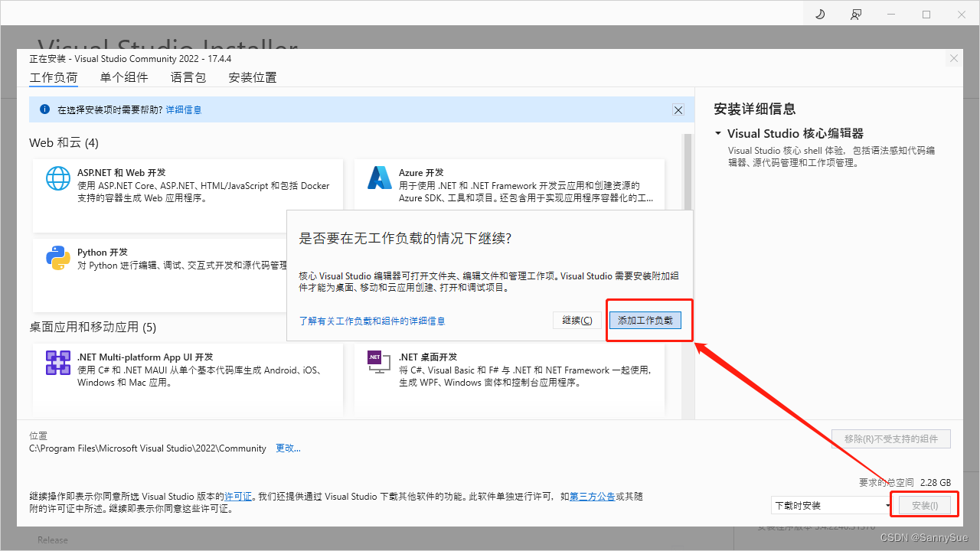
Task: Open 了解有关工作负载和组件的详细信息 link
Action: click(x=372, y=321)
